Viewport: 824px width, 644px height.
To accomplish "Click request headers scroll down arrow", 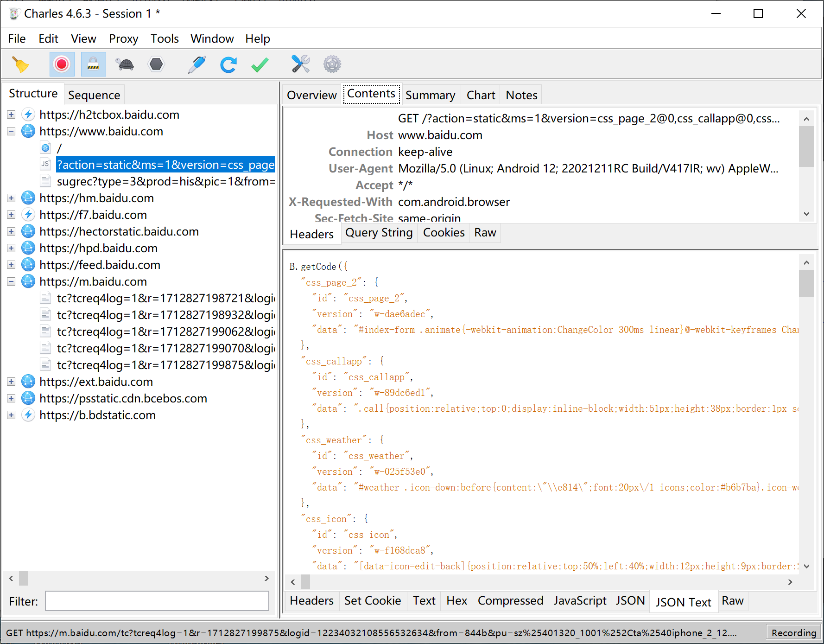I will click(807, 214).
